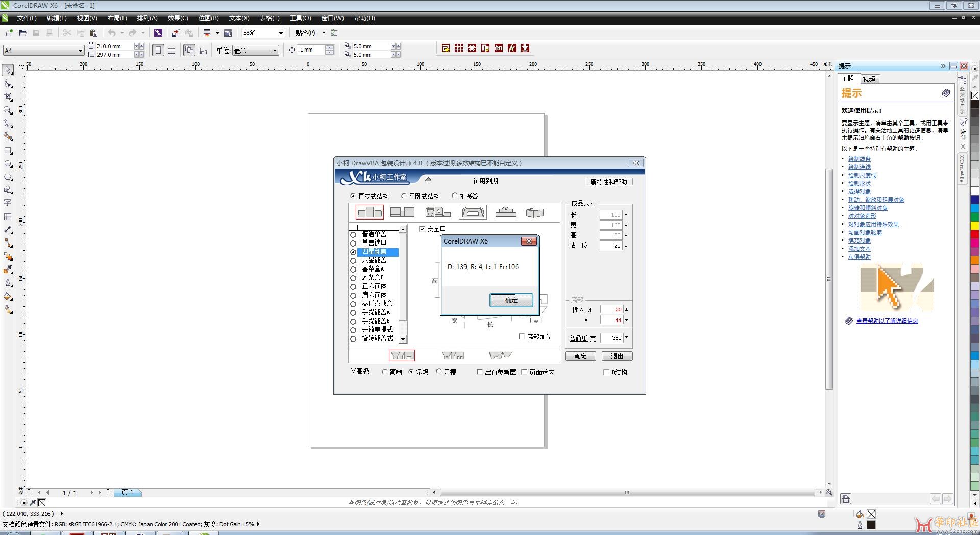The height and width of the screenshot is (535, 980).
Task: Click the Undo toolbar icon
Action: pos(112,33)
